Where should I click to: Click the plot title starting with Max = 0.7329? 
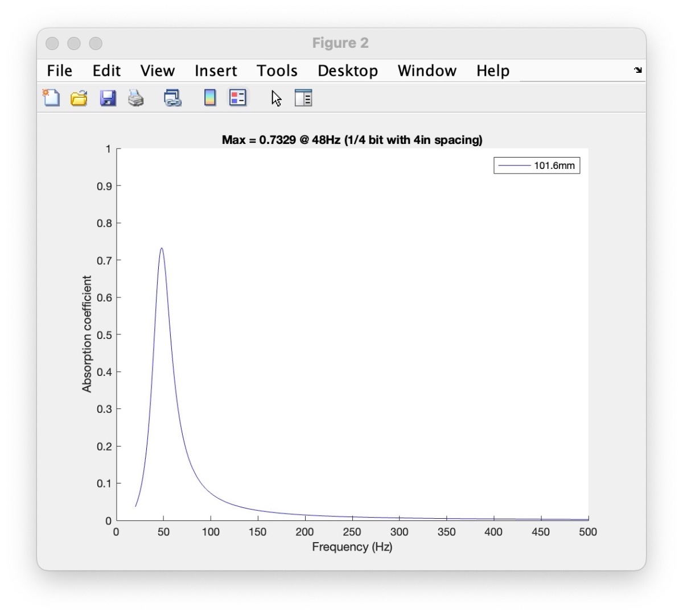point(352,140)
